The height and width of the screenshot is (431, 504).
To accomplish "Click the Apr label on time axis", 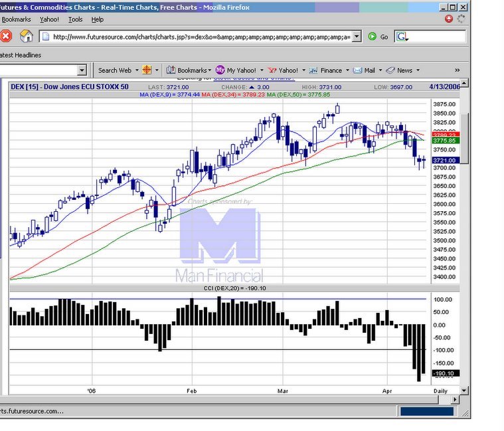I will (x=387, y=391).
